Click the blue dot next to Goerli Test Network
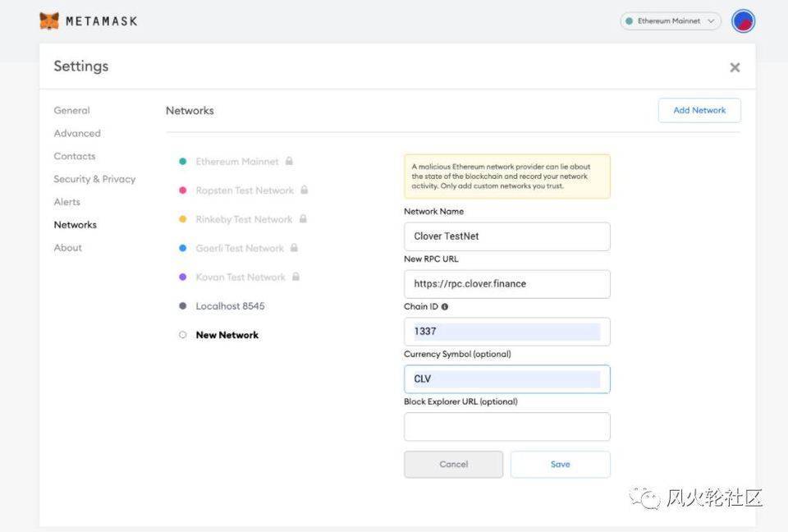This screenshot has height=532, width=788. (183, 248)
